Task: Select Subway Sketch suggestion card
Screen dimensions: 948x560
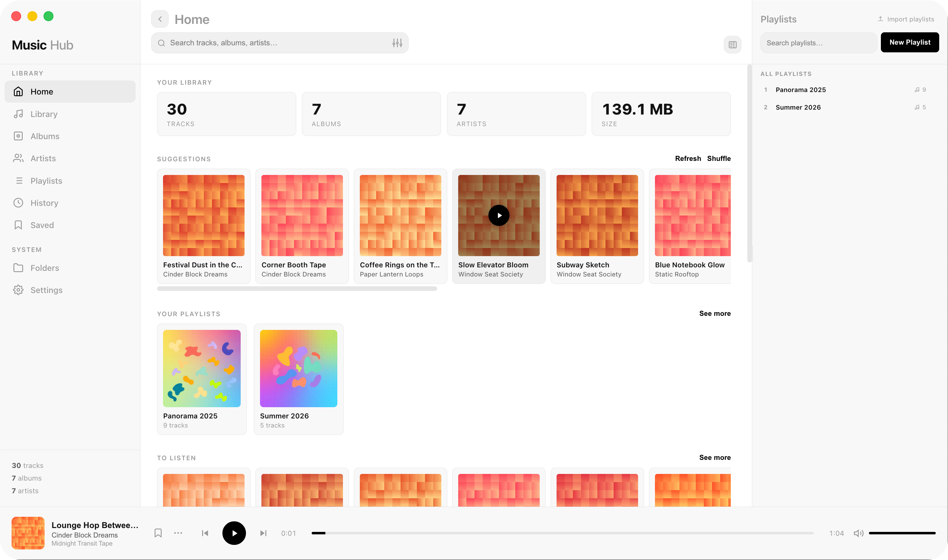Action: click(x=597, y=226)
